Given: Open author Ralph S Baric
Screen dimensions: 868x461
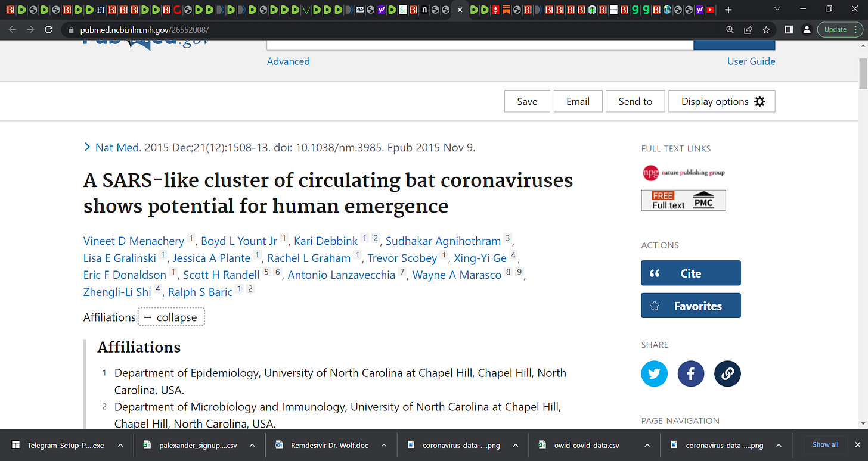Looking at the screenshot, I should [x=200, y=292].
